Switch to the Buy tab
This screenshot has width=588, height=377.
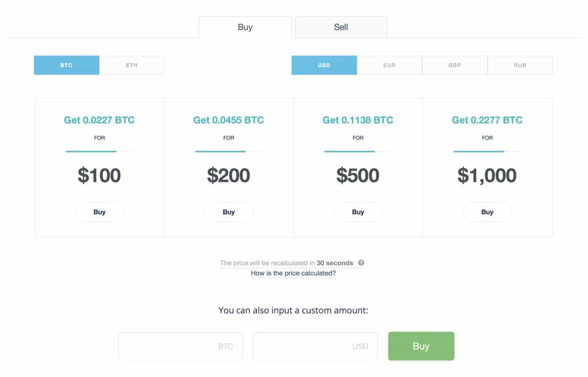click(x=245, y=27)
